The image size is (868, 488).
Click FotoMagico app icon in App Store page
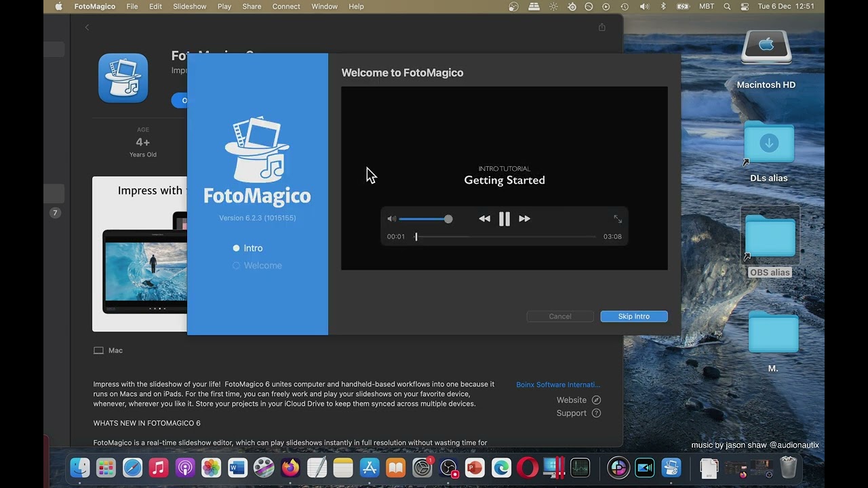tap(123, 78)
